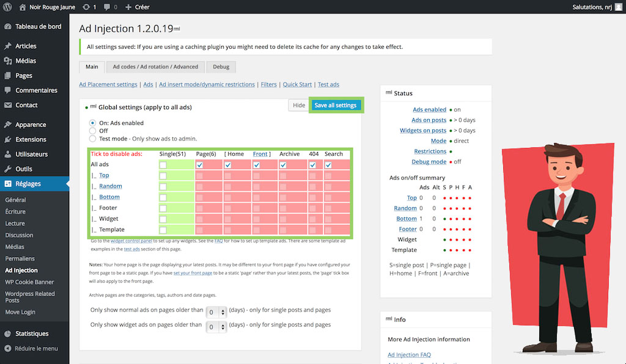
Task: Follow Restrictions status link
Action: click(x=430, y=151)
